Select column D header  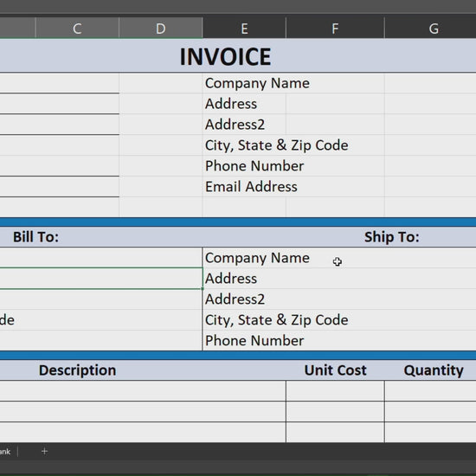coord(161,29)
